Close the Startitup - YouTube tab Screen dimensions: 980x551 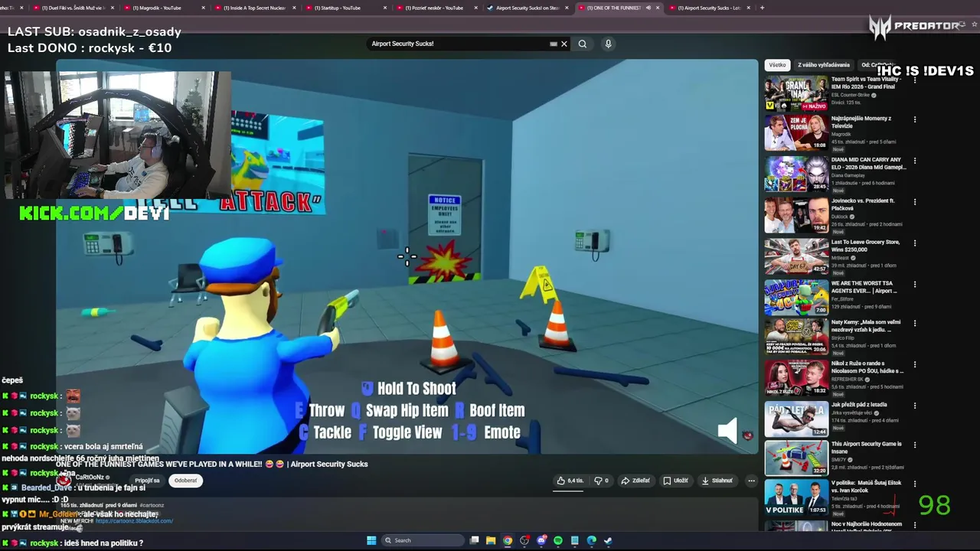[x=385, y=8]
